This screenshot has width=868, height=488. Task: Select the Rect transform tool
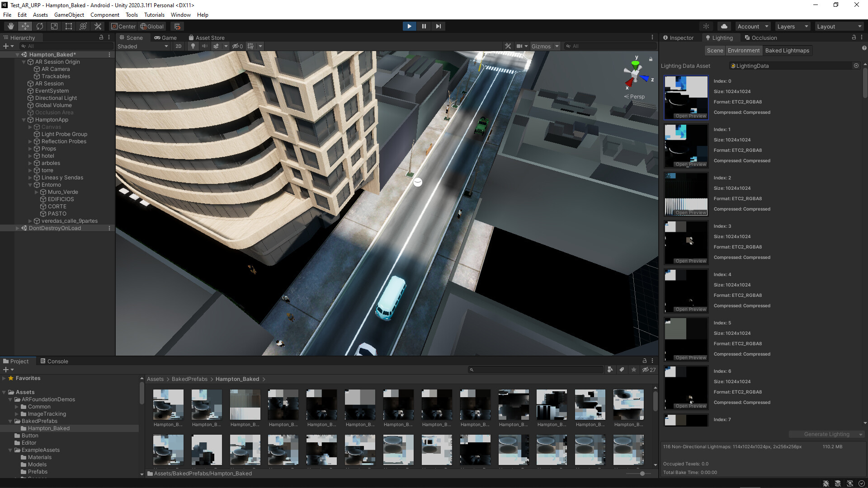coord(69,26)
